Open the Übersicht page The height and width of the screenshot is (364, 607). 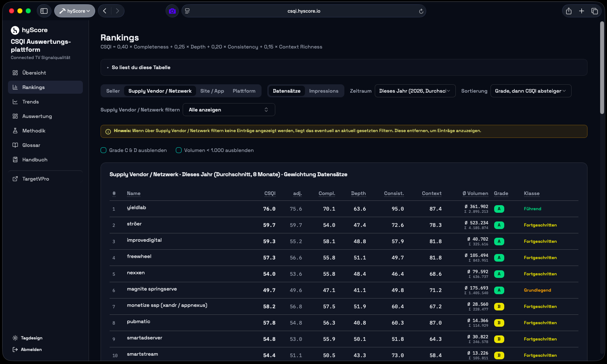[x=45, y=73]
